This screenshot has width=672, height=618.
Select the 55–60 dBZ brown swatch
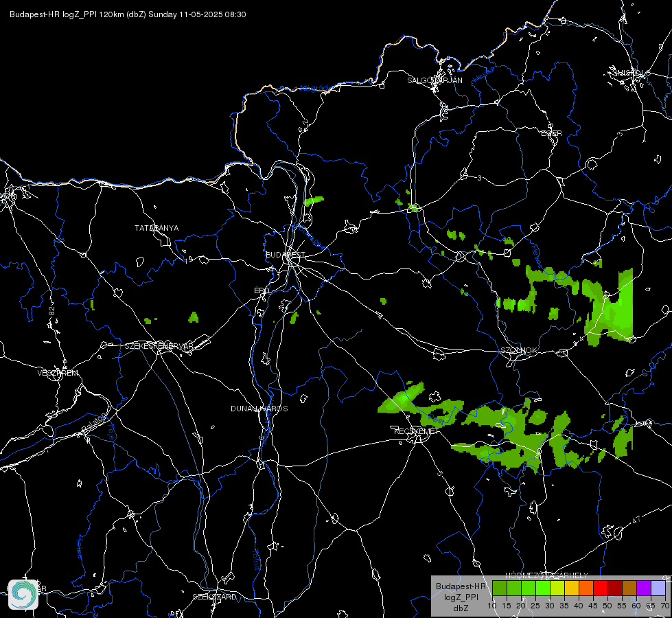pos(629,588)
